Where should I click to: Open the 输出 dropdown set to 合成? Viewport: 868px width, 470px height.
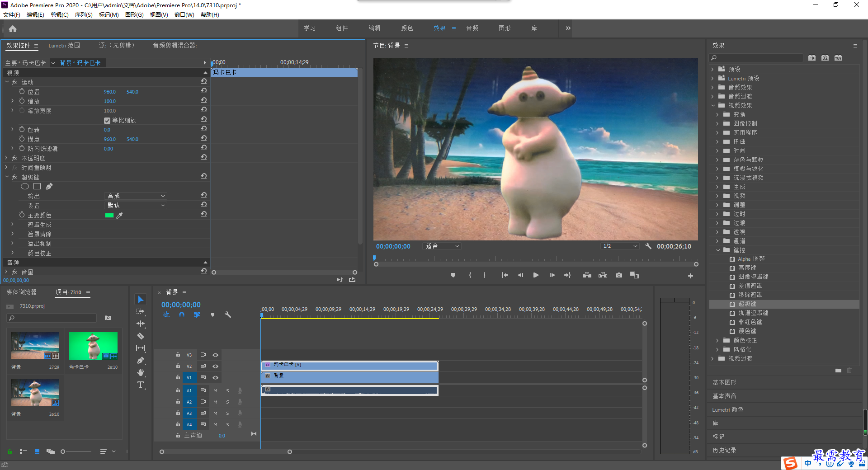click(x=136, y=196)
